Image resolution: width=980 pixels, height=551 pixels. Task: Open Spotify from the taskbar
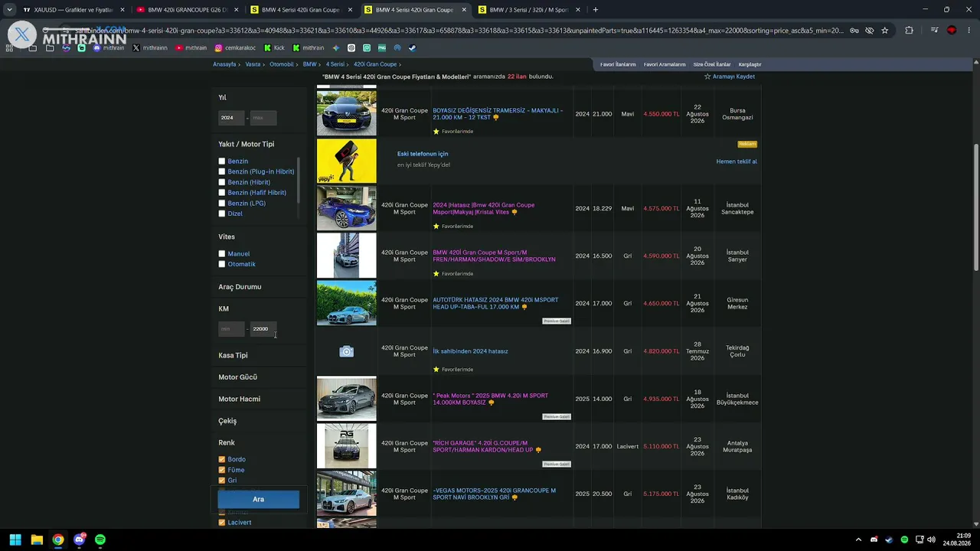click(x=100, y=540)
